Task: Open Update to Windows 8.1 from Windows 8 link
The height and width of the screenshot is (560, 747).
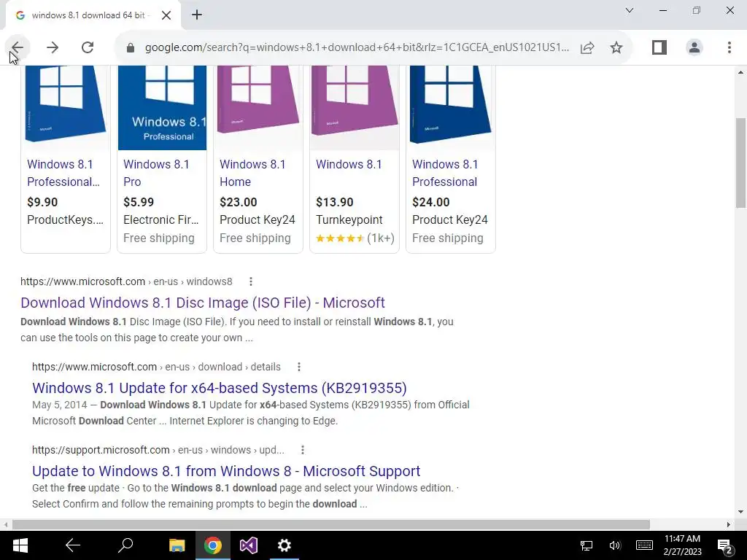Action: 226,471
